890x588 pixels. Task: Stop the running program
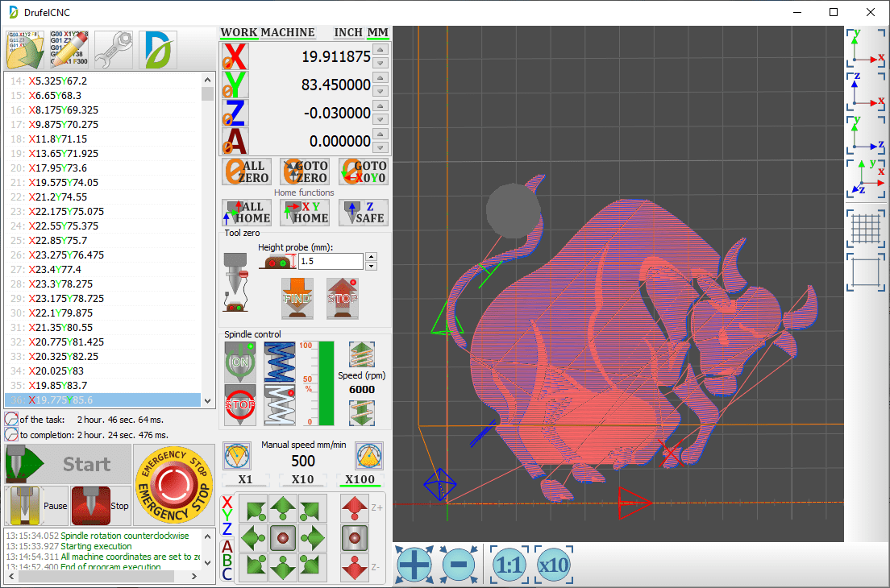[101, 505]
